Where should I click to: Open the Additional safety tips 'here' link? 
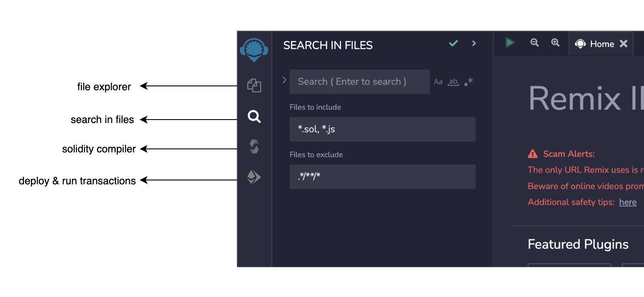[x=628, y=202]
